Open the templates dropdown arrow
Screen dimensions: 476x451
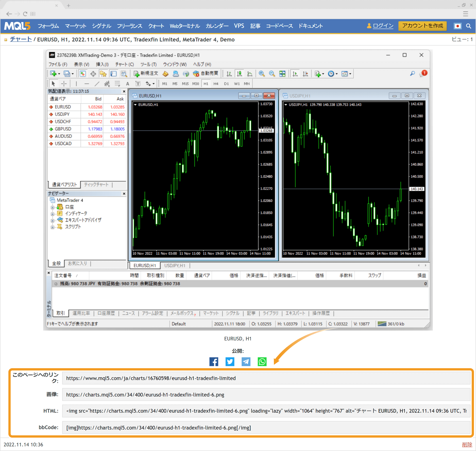click(350, 74)
